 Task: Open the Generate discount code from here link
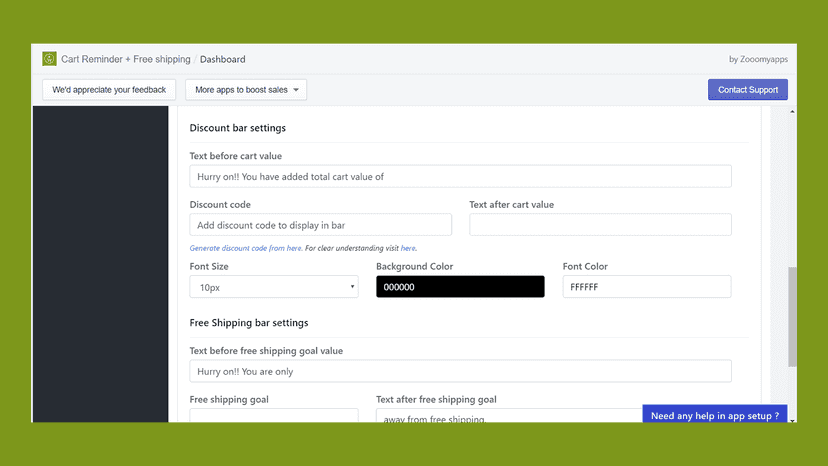[x=246, y=248]
